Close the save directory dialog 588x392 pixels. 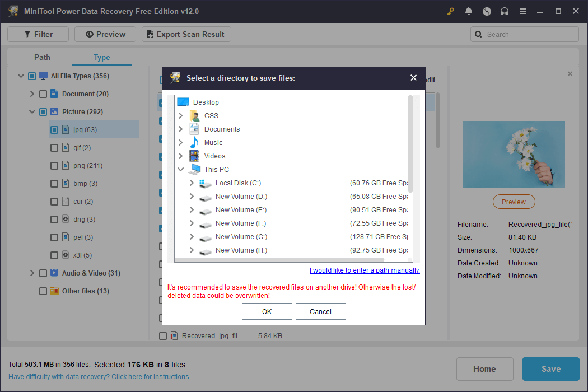click(x=413, y=78)
